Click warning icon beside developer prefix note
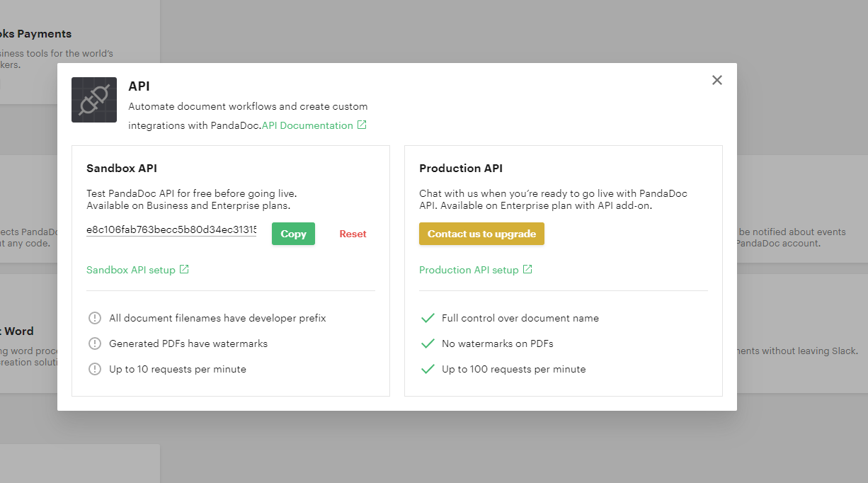Viewport: 868px width, 483px height. [95, 318]
